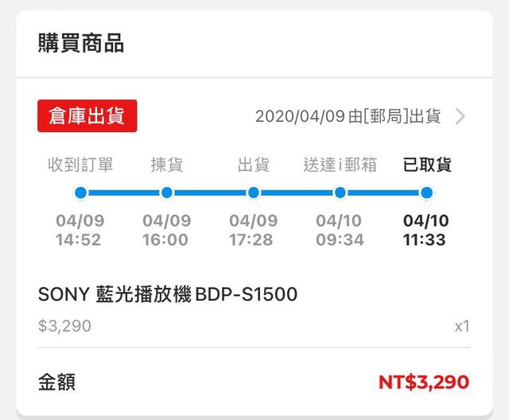Tap the 出貨 step label

pyautogui.click(x=254, y=165)
